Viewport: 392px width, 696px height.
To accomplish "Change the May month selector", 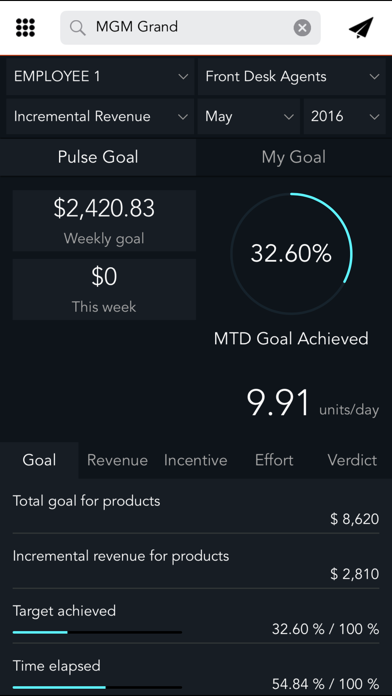I will coord(249,117).
